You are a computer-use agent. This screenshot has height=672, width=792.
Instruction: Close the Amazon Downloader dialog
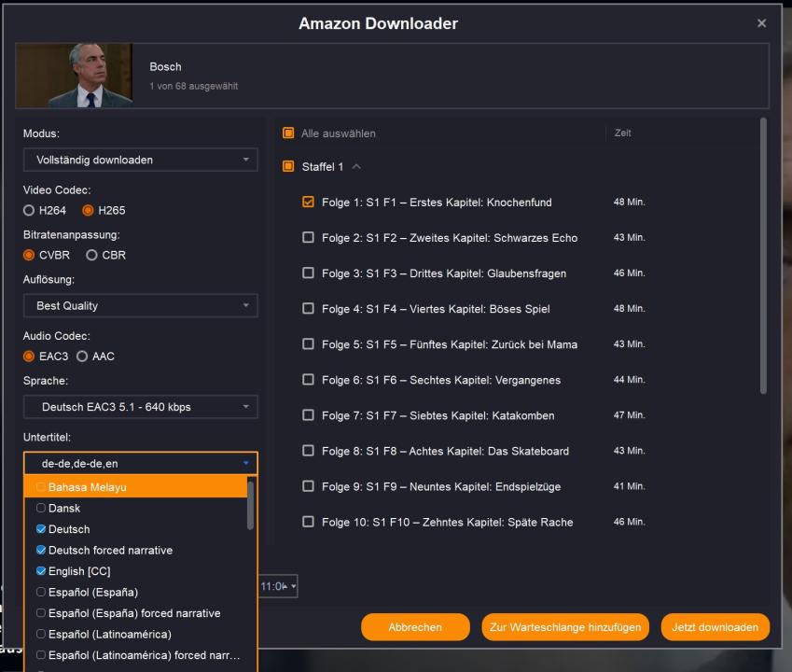coord(761,23)
